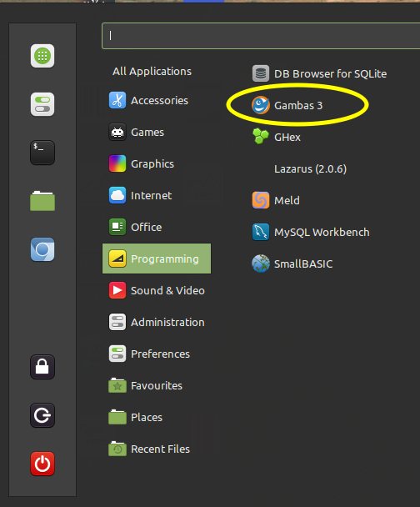Open DB Browser for SQLite

(319, 73)
